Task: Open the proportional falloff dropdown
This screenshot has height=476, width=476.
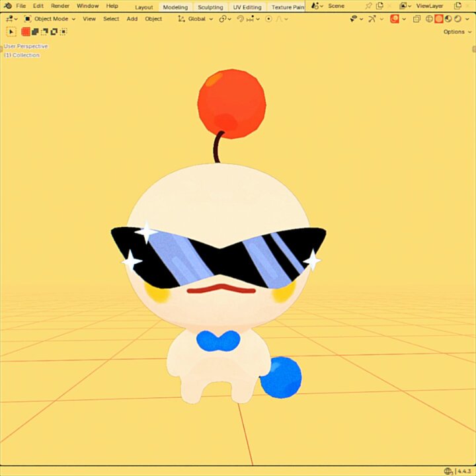Action: pyautogui.click(x=282, y=19)
